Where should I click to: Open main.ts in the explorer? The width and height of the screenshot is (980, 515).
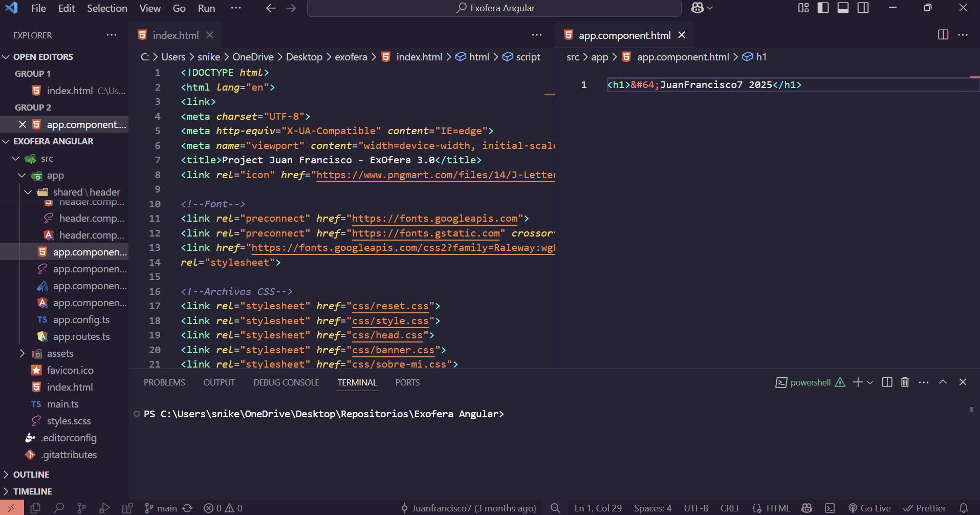point(64,404)
